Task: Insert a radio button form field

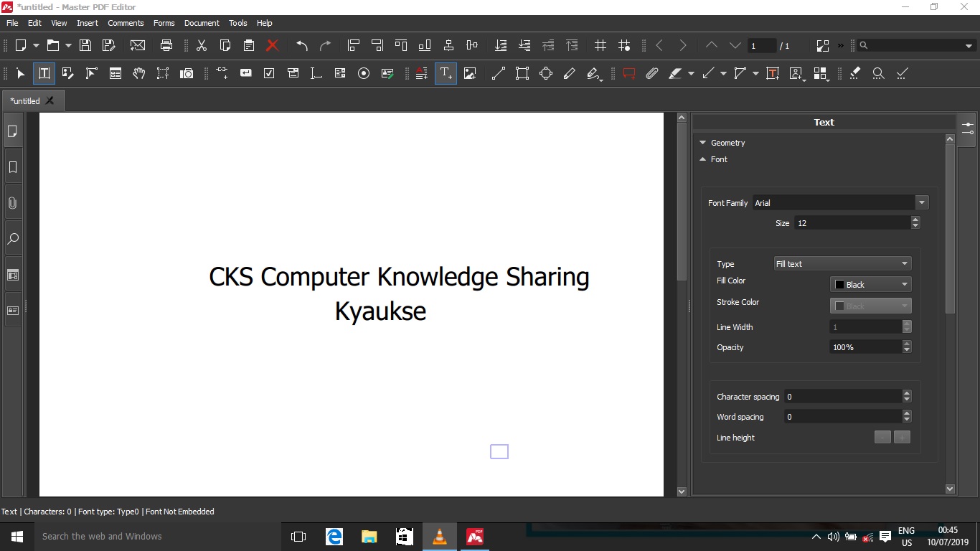Action: (x=364, y=73)
